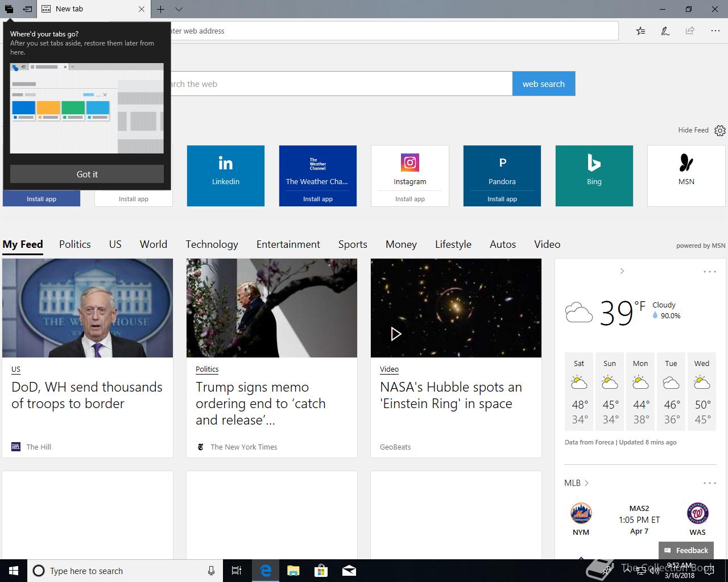Click the Hide Feed link
Screen dimensions: 728x582
point(693,130)
